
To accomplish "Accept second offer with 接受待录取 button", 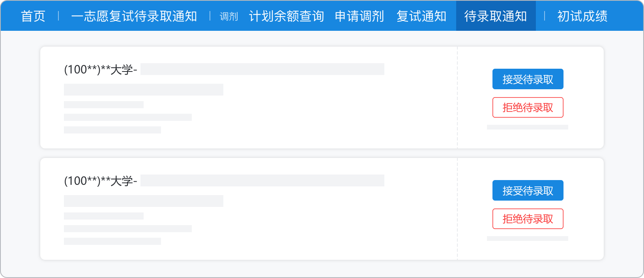I will [x=528, y=190].
